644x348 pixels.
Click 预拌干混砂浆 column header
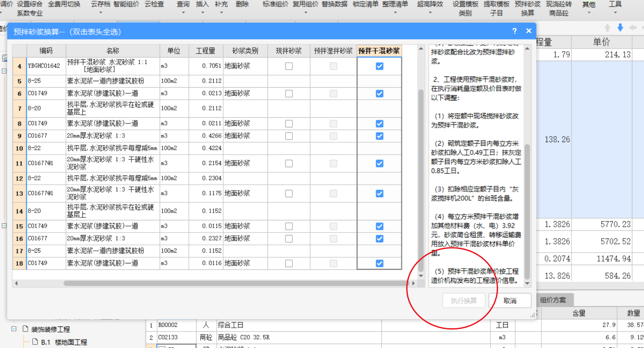(x=379, y=51)
